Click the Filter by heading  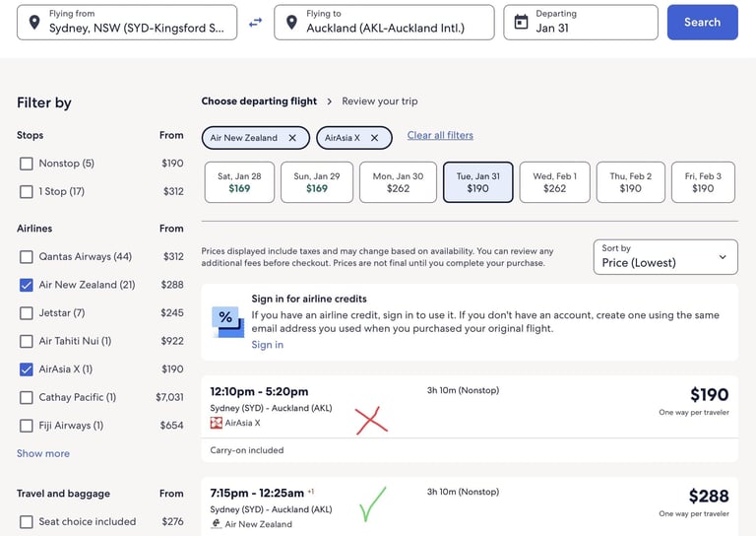point(44,102)
